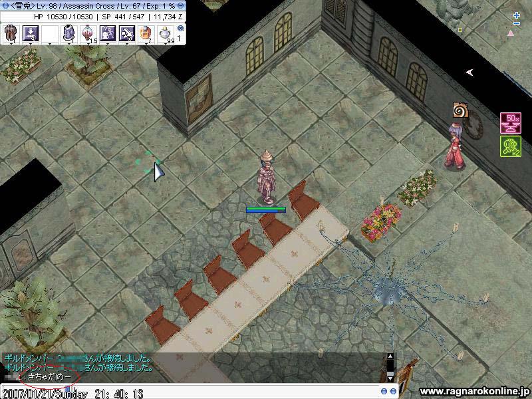Use the red potion item with count 15
The height and width of the screenshot is (399, 532).
(x=88, y=33)
